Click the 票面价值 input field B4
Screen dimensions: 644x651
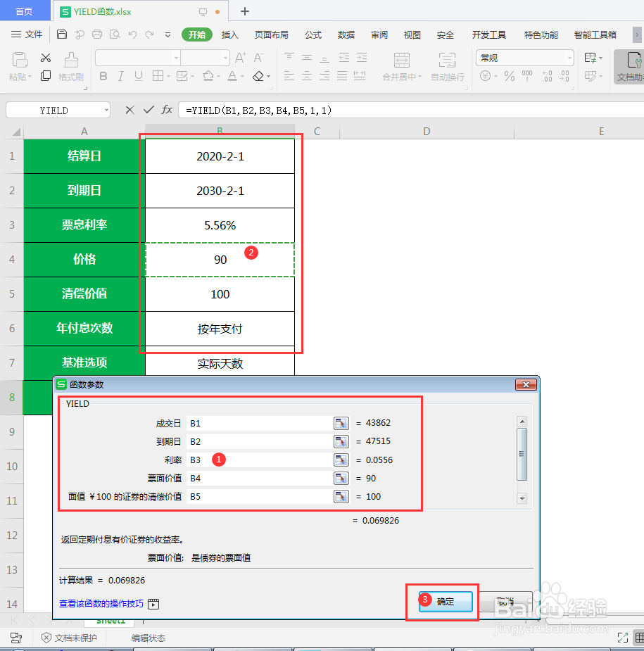click(x=260, y=479)
